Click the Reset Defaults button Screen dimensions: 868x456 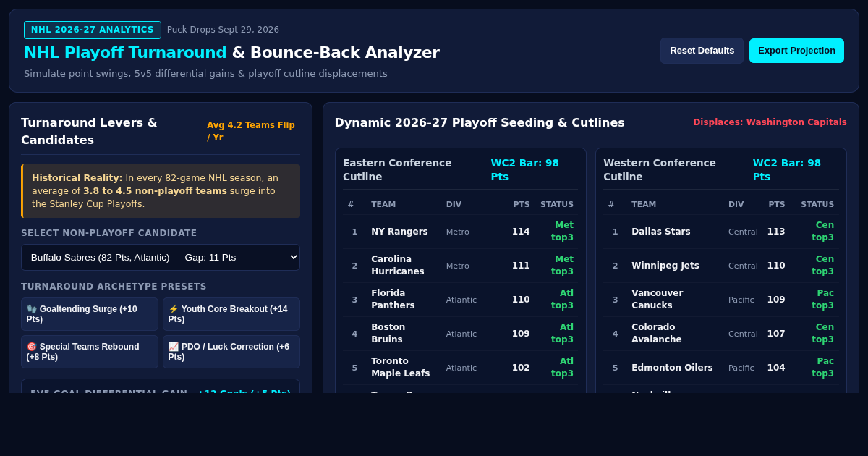click(702, 51)
